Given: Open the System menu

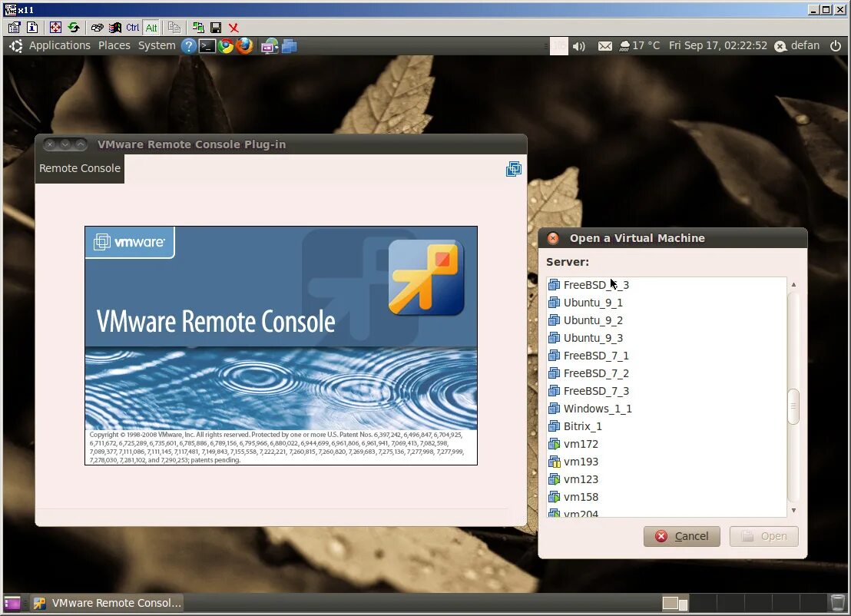Looking at the screenshot, I should [x=157, y=45].
